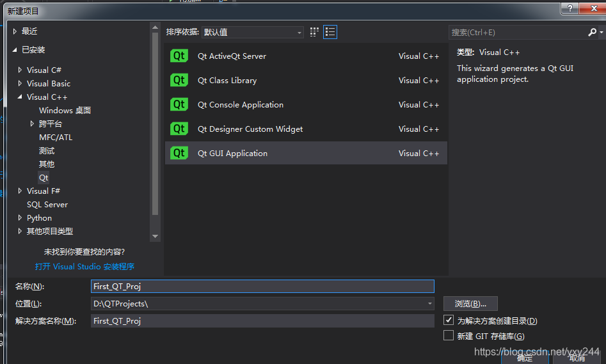Enable new GIT repository checkbox

(449, 335)
